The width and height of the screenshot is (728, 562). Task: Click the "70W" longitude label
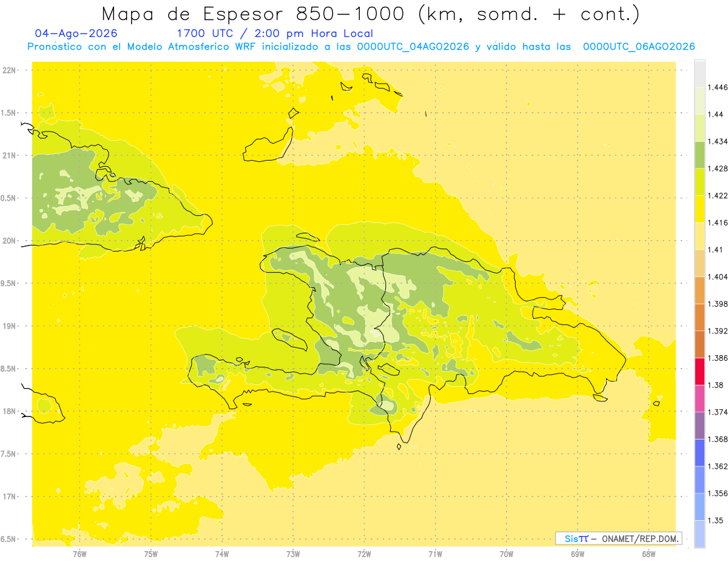click(507, 554)
